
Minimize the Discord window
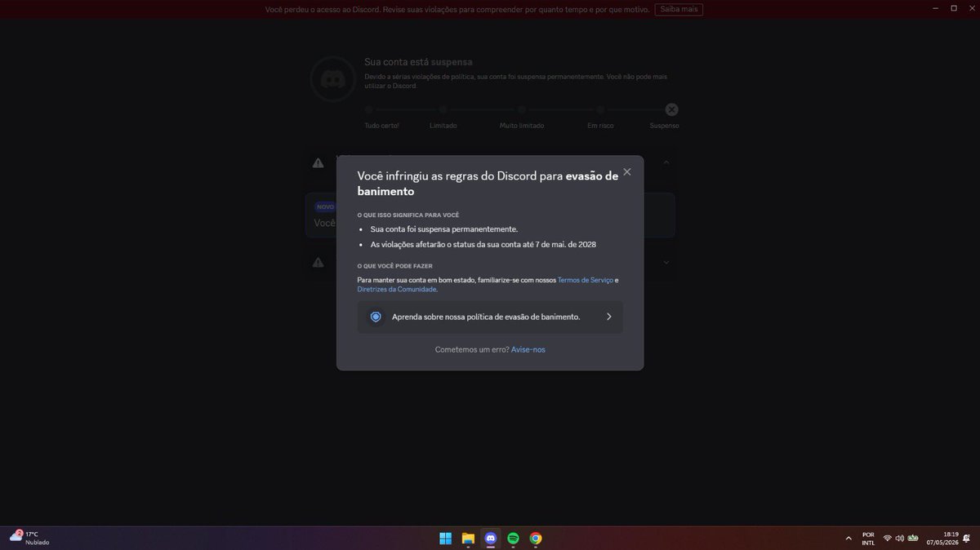(x=935, y=8)
